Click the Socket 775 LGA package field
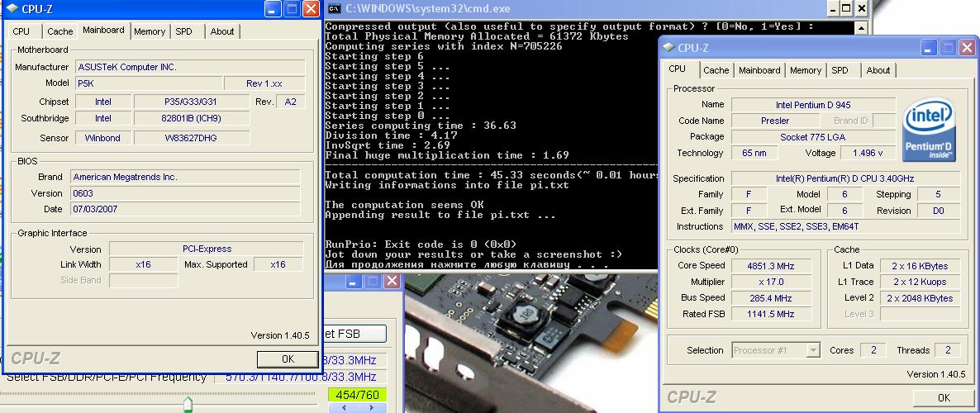Viewport: 980px width, 413px height. pos(813,137)
